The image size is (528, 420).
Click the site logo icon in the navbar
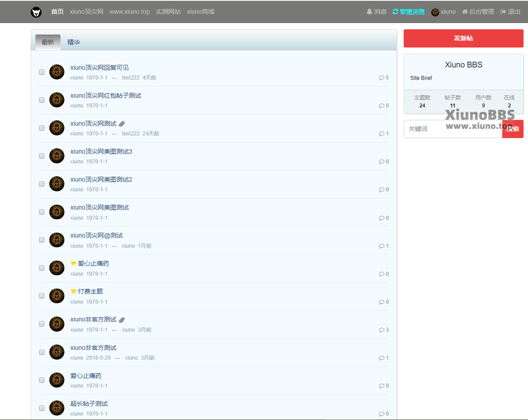coord(36,12)
